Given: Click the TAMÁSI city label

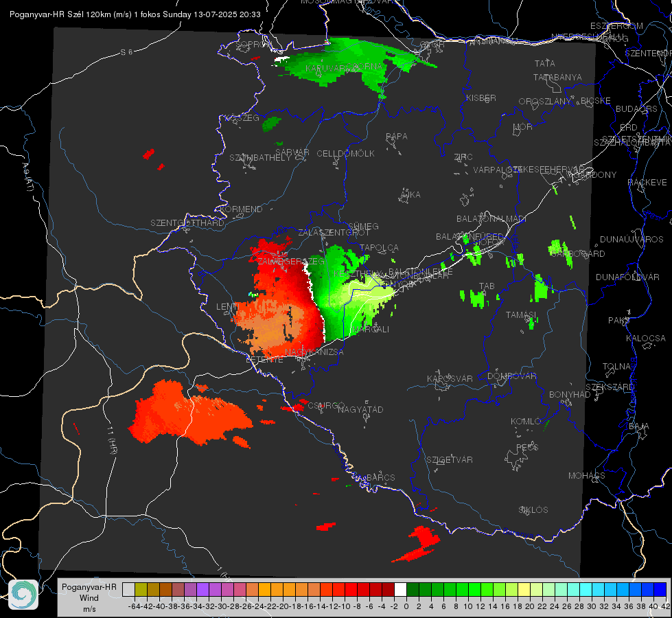Looking at the screenshot, I should tap(521, 315).
